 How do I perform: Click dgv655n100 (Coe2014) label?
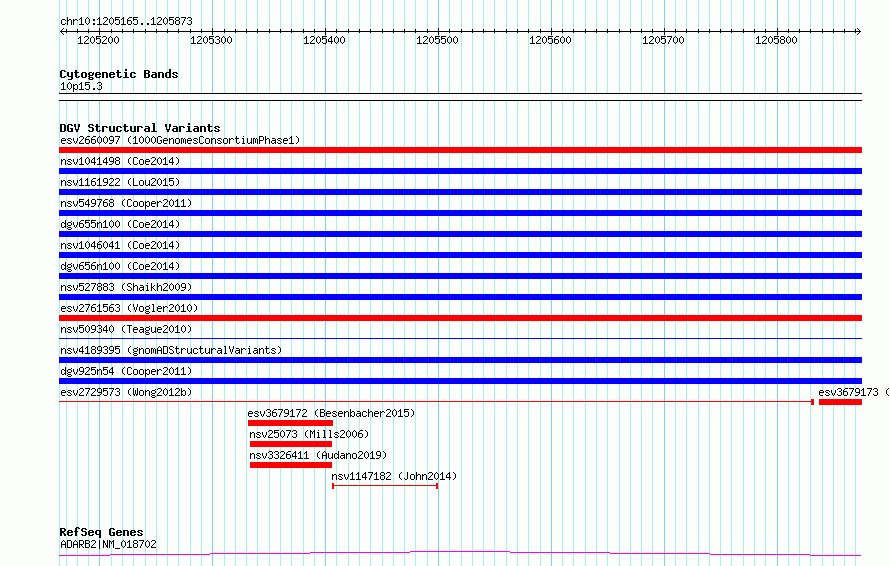coord(120,224)
